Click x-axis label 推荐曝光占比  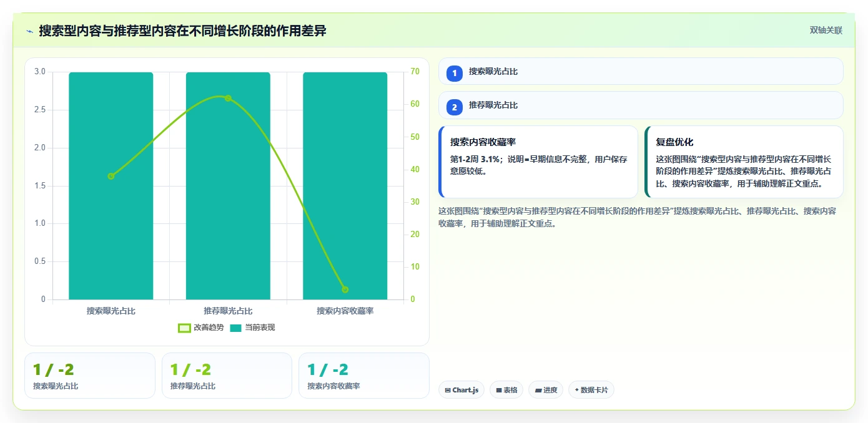pos(228,311)
